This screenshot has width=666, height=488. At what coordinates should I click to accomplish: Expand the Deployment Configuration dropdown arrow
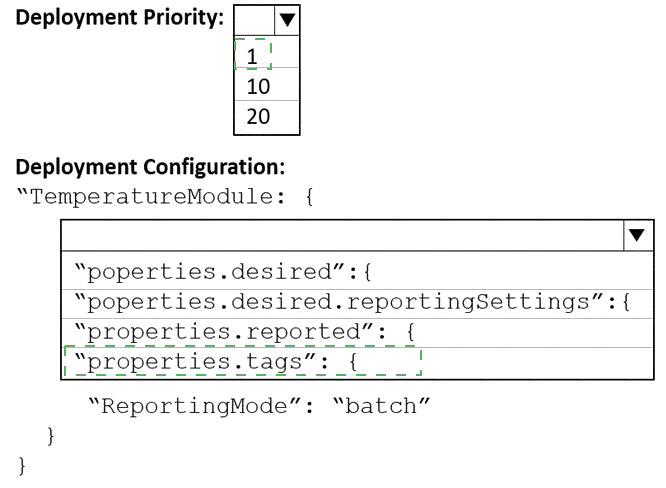pyautogui.click(x=637, y=235)
